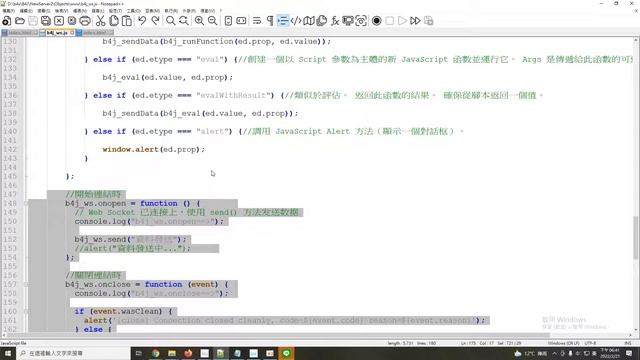This screenshot has width=640, height=360.
Task: Switch to the b4j_ws.js tab
Action: pos(57,33)
